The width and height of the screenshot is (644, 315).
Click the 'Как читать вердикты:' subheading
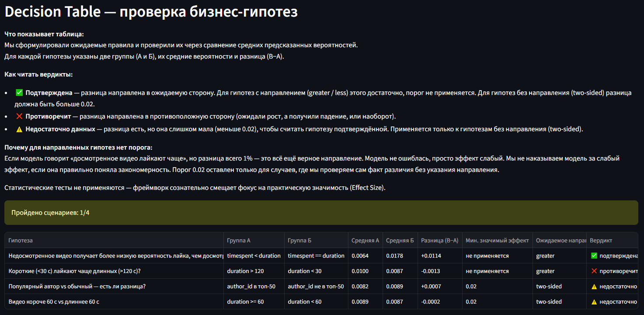pos(38,74)
